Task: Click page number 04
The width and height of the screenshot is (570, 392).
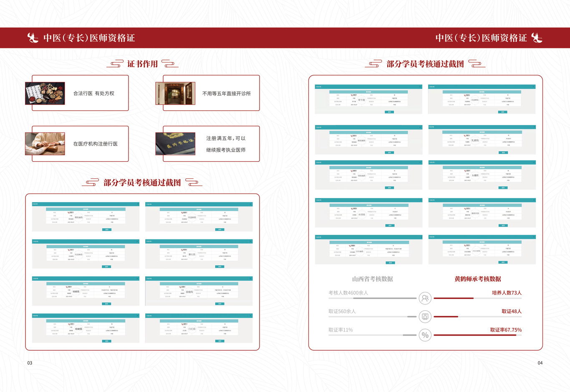Action: coord(540,363)
